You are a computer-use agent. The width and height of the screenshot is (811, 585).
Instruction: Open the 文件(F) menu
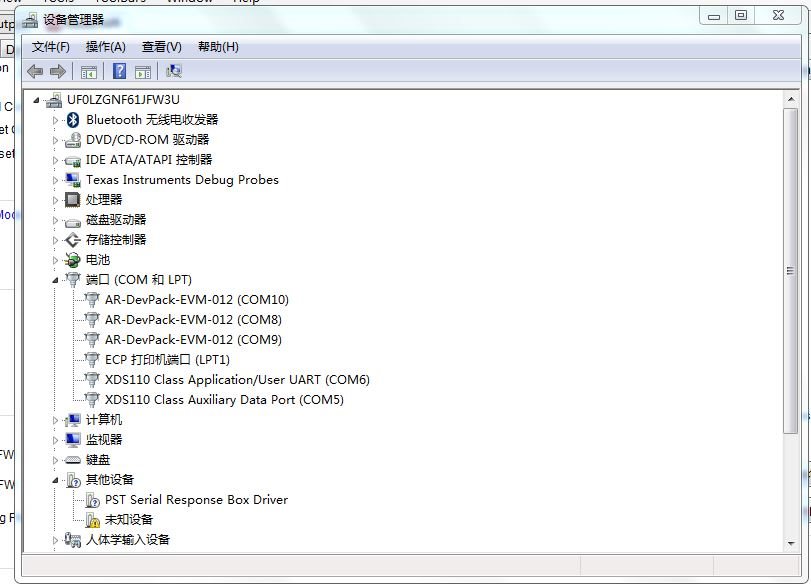[x=51, y=47]
